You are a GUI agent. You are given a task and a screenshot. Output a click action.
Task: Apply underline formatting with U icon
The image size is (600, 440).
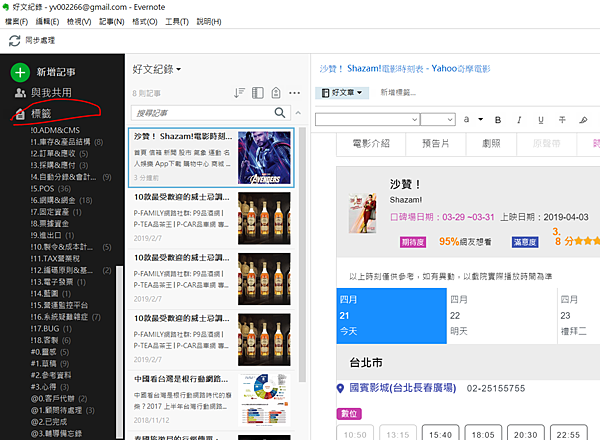541,120
